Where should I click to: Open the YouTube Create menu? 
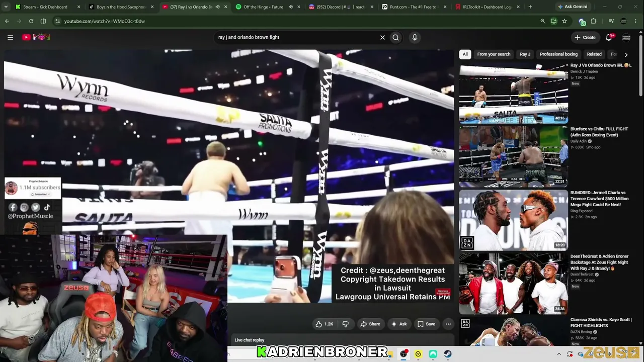[585, 37]
